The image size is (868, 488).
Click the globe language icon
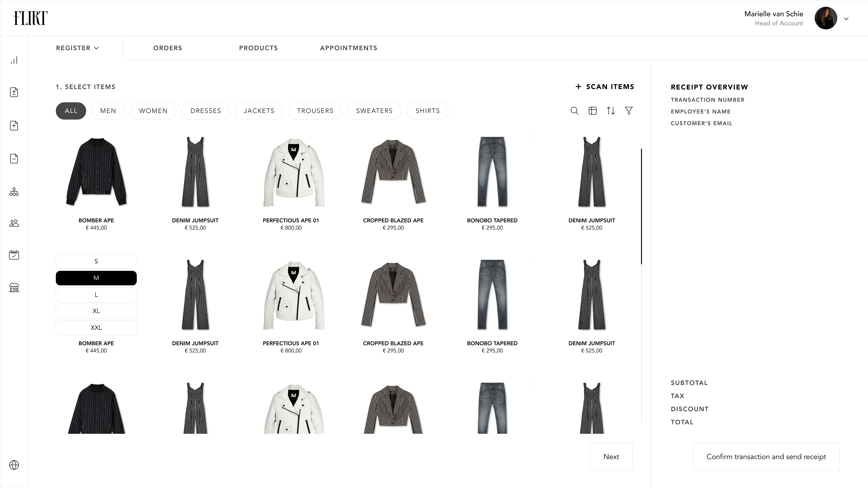(x=14, y=465)
